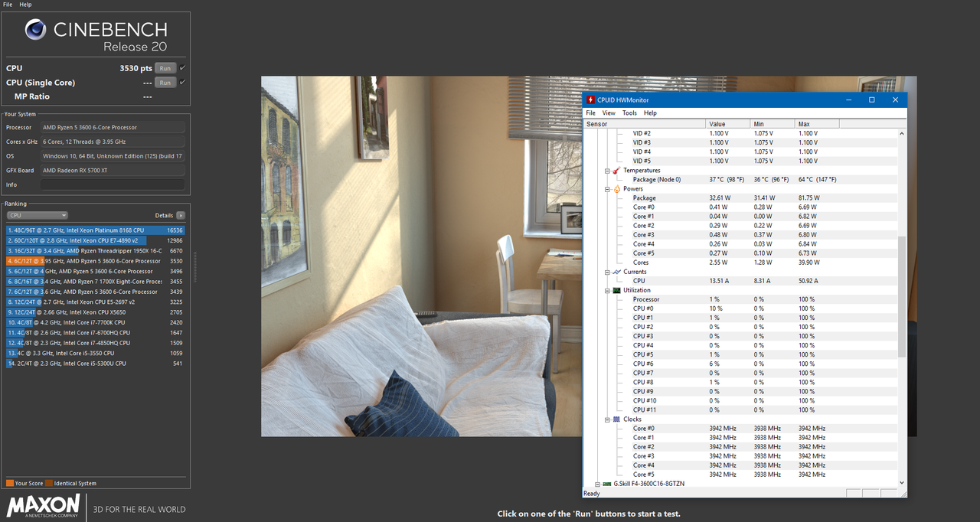Select the CPU current row 13.51 A
This screenshot has width=980, height=522.
pos(741,281)
